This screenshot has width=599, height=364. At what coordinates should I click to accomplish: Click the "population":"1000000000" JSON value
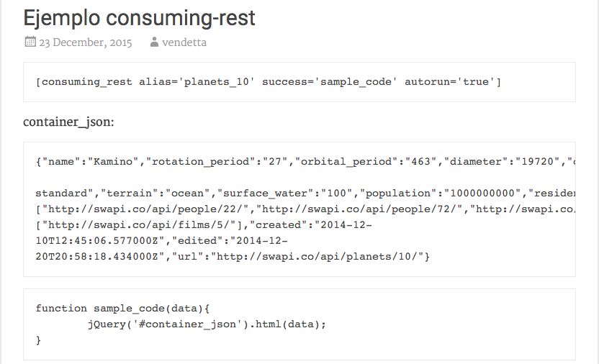440,194
